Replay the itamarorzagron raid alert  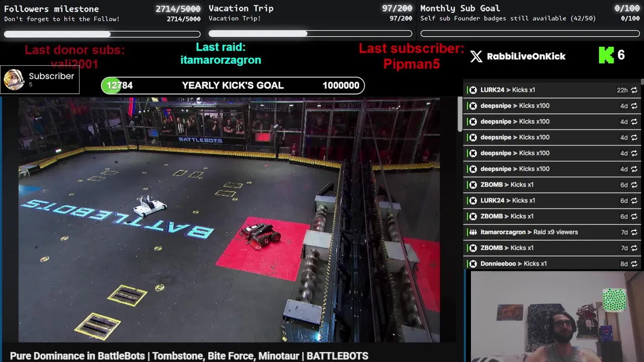(x=634, y=232)
